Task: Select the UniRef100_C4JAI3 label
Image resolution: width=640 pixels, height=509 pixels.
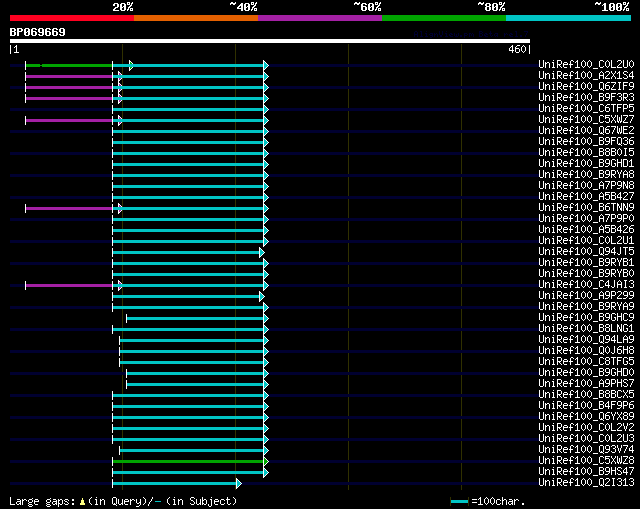Action: pos(586,285)
